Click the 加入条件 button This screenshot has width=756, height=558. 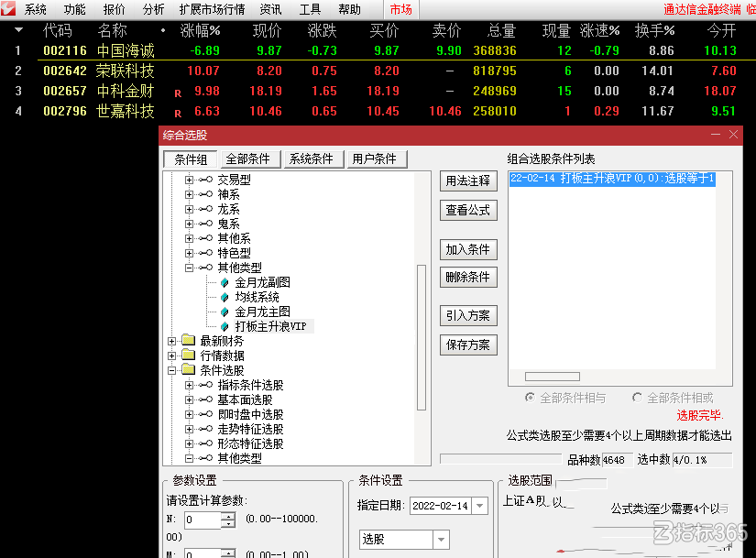468,249
